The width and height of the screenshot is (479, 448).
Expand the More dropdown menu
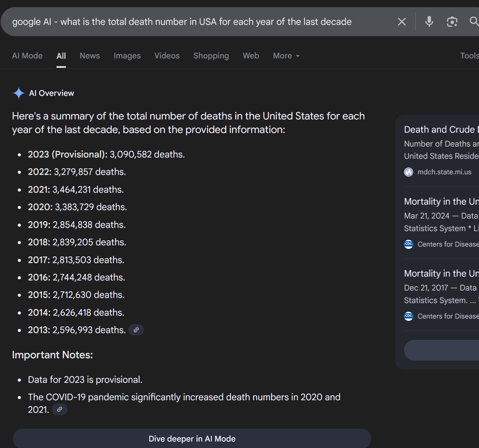click(286, 56)
